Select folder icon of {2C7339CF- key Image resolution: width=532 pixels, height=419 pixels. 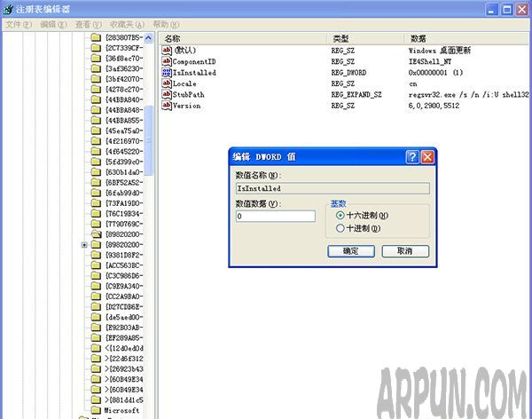97,48
